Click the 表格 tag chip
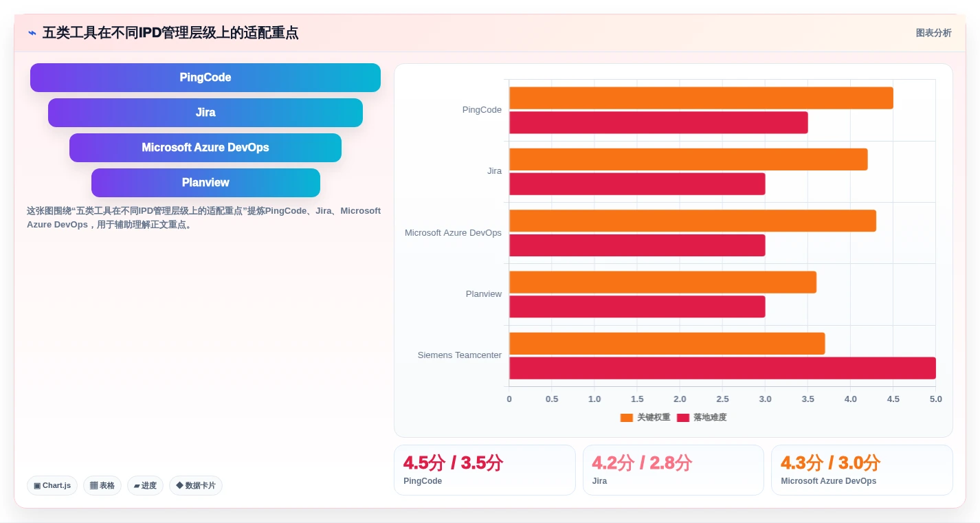 coord(102,486)
